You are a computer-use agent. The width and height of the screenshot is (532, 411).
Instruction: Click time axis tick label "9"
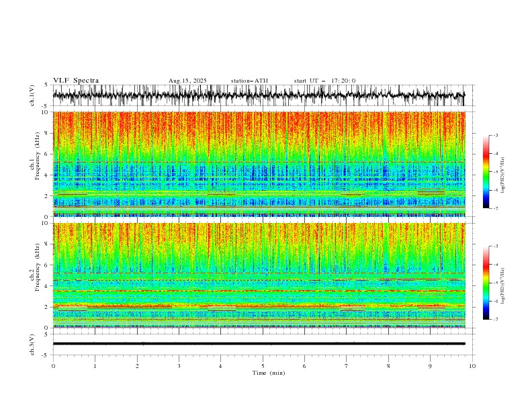tap(430, 366)
